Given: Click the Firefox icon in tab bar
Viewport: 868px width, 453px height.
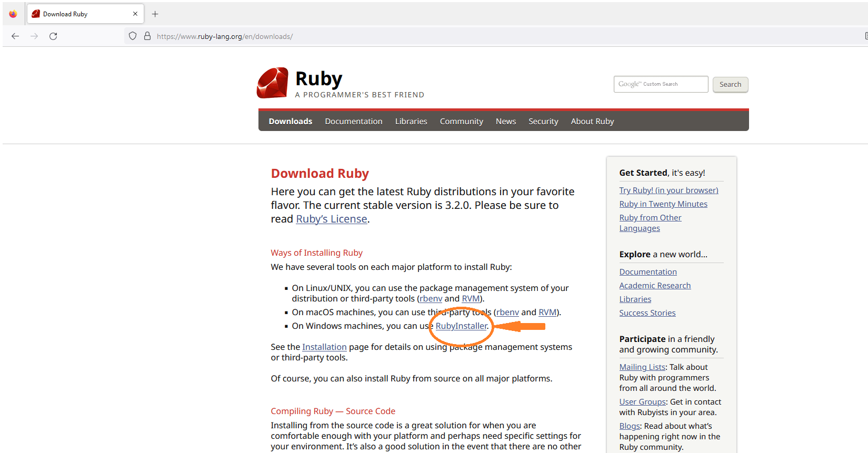Looking at the screenshot, I should [13, 14].
